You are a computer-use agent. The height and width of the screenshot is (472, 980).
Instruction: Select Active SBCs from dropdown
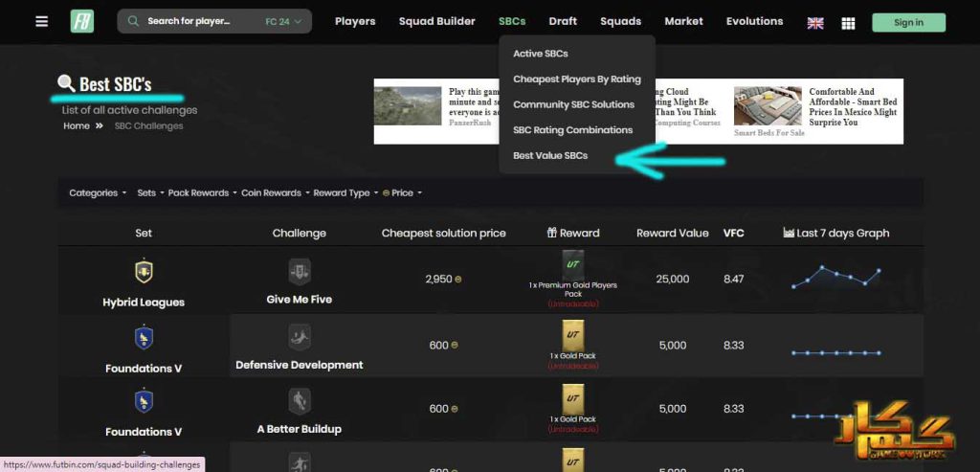(541, 54)
